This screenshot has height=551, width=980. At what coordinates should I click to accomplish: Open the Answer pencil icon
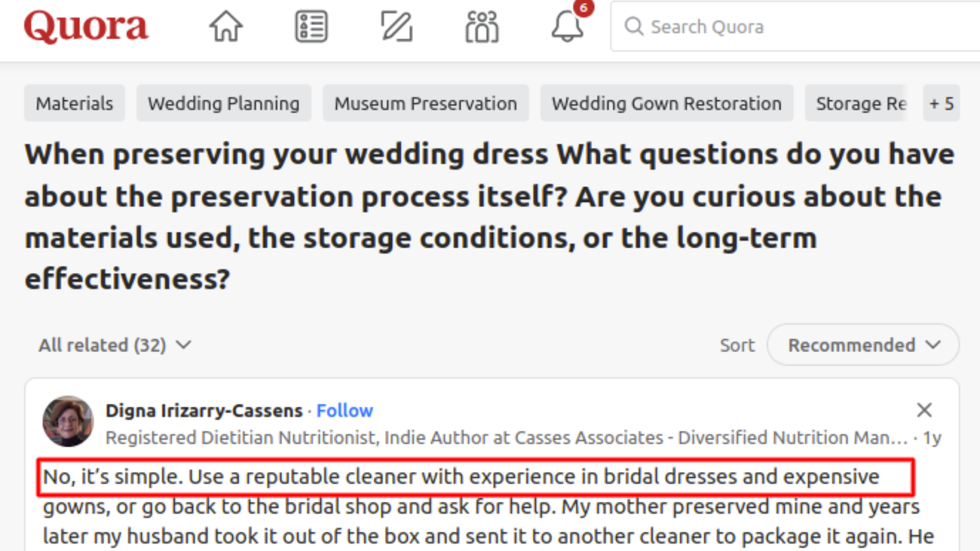(396, 27)
